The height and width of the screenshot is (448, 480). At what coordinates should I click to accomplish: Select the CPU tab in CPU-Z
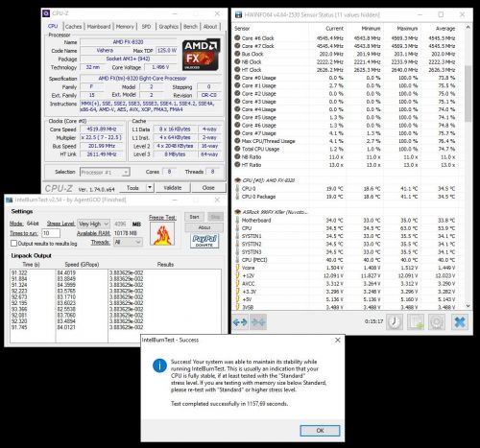tap(53, 26)
